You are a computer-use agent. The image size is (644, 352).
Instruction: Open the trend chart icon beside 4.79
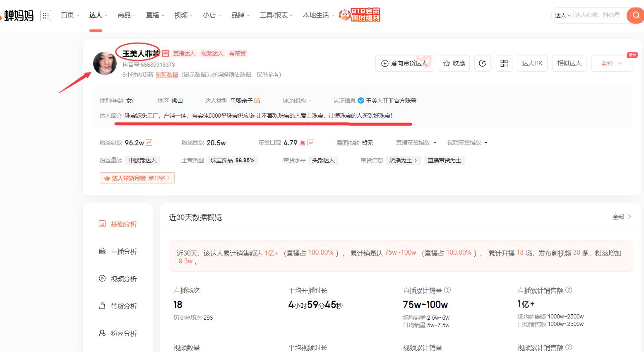pos(311,143)
